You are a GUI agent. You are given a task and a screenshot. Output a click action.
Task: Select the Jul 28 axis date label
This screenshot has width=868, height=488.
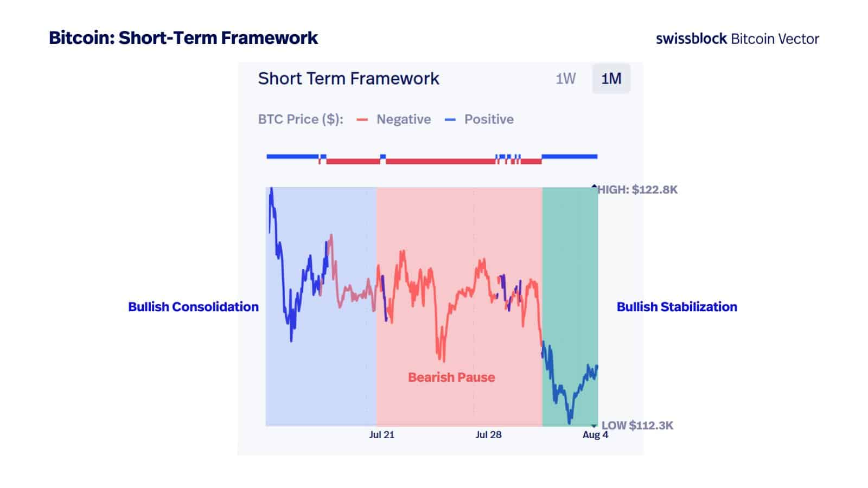[488, 435]
